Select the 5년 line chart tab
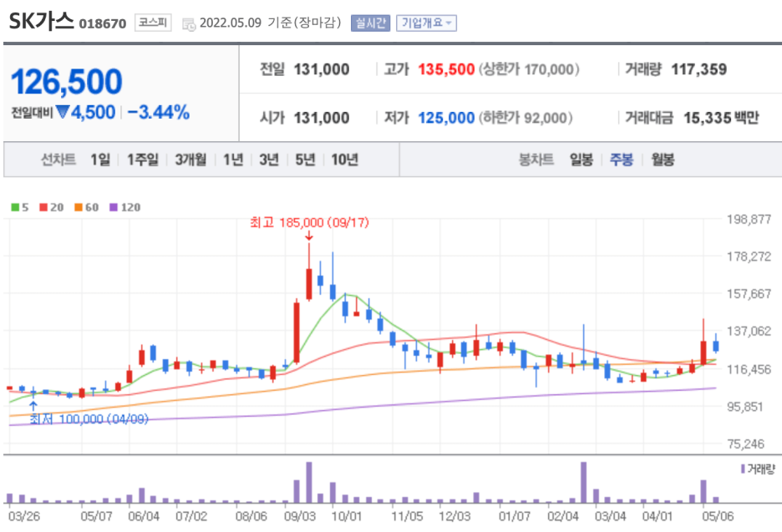This screenshot has height=532, width=782. [305, 160]
